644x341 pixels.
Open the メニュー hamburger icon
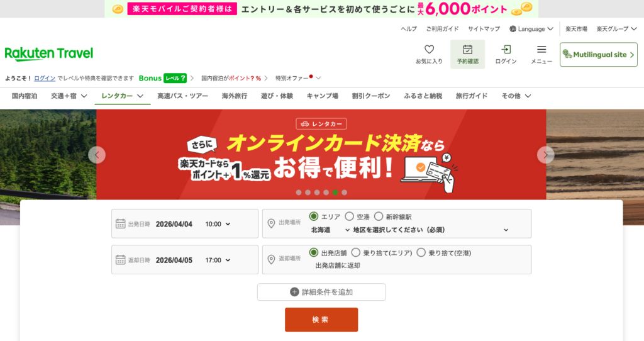[541, 50]
